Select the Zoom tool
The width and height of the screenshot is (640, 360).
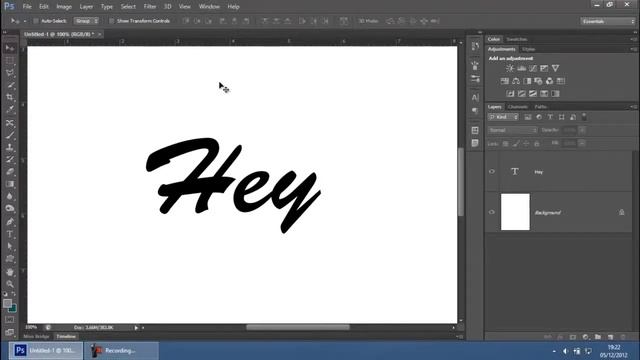(10, 284)
